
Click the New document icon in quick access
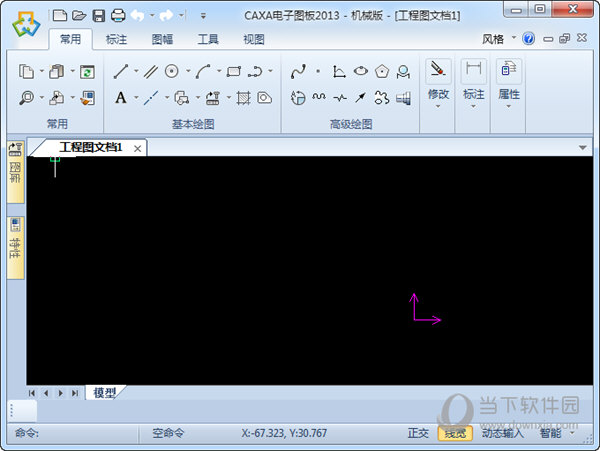click(60, 16)
